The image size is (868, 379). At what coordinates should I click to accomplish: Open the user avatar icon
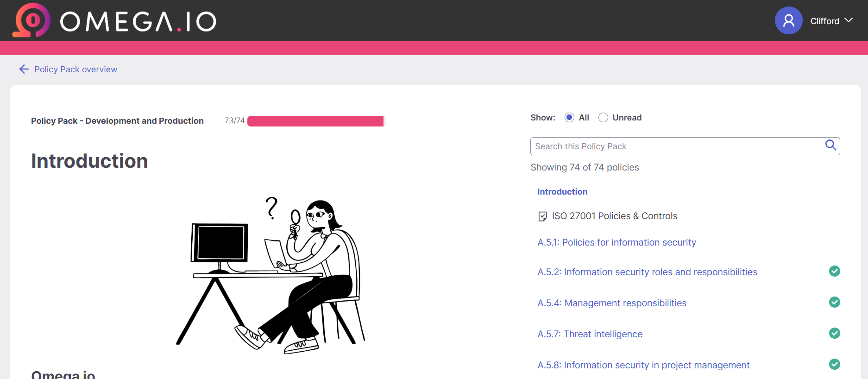click(x=788, y=20)
